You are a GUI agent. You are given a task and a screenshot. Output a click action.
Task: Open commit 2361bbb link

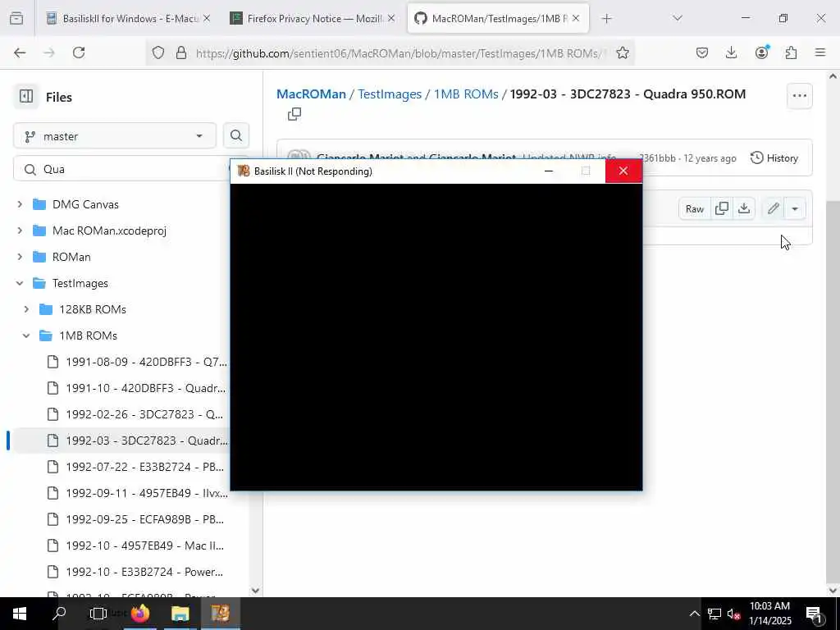pyautogui.click(x=658, y=158)
